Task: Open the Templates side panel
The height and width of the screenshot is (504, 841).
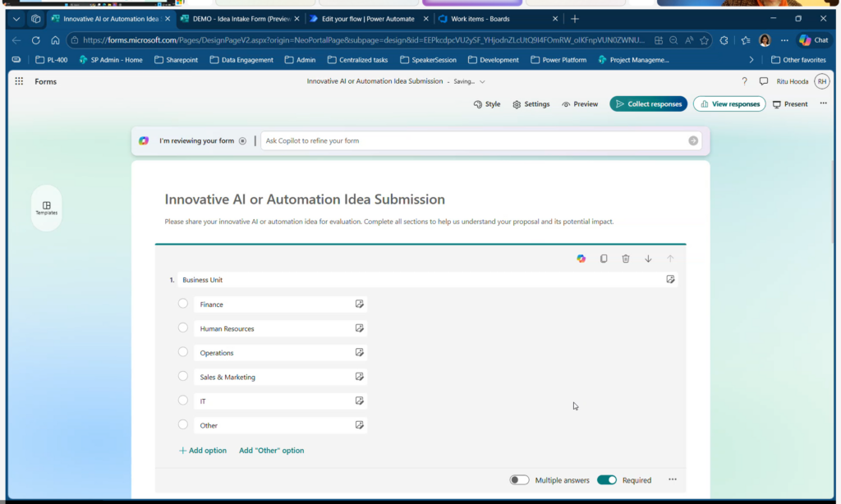Action: click(47, 208)
